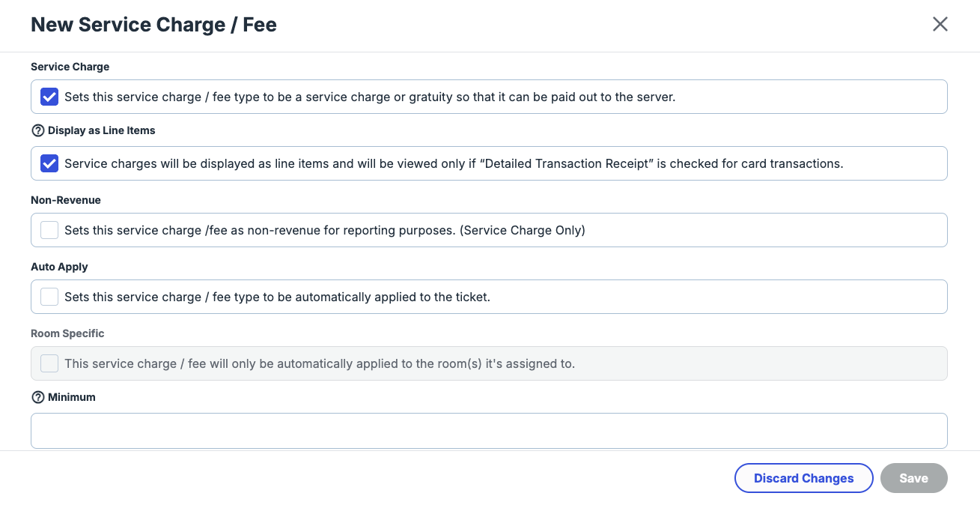Click help icon beside Minimum
Screen dimensions: 980x508
point(38,397)
